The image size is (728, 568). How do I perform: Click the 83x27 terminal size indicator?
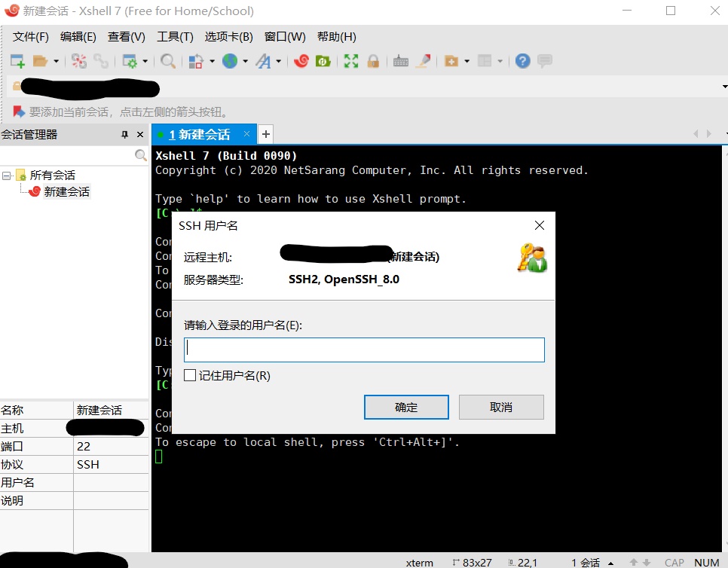(x=473, y=563)
